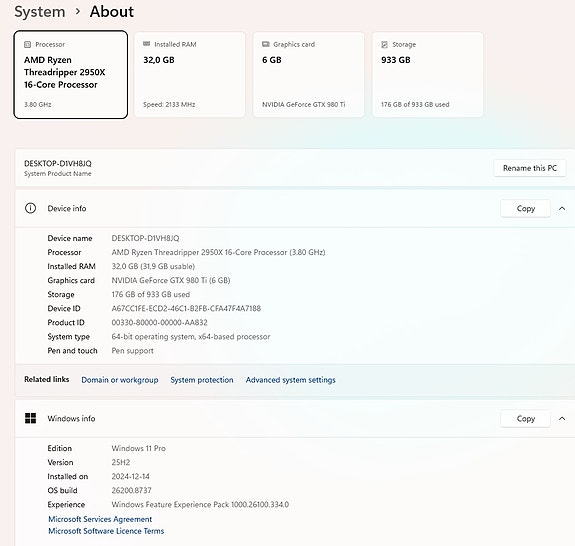Open Microsoft Software Licence Terms
This screenshot has height=546, width=575.
pyautogui.click(x=106, y=531)
